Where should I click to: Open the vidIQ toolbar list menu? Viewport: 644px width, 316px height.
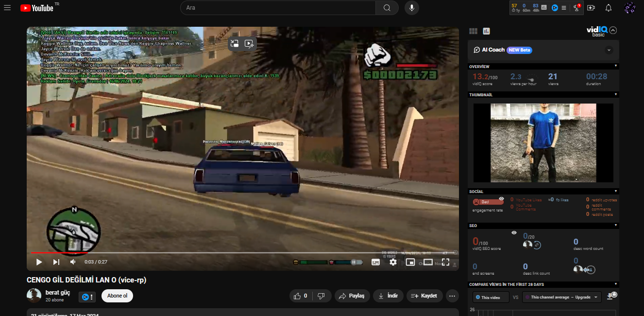564,8
